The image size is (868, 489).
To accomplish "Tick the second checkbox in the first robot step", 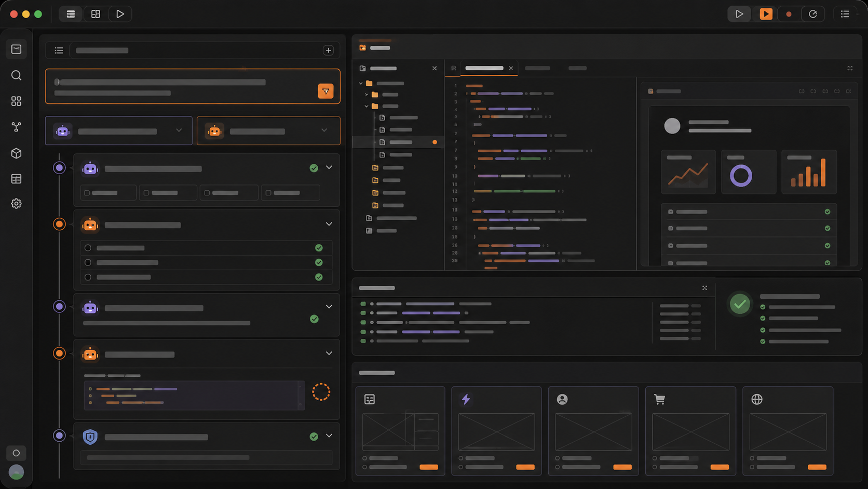I will point(146,193).
